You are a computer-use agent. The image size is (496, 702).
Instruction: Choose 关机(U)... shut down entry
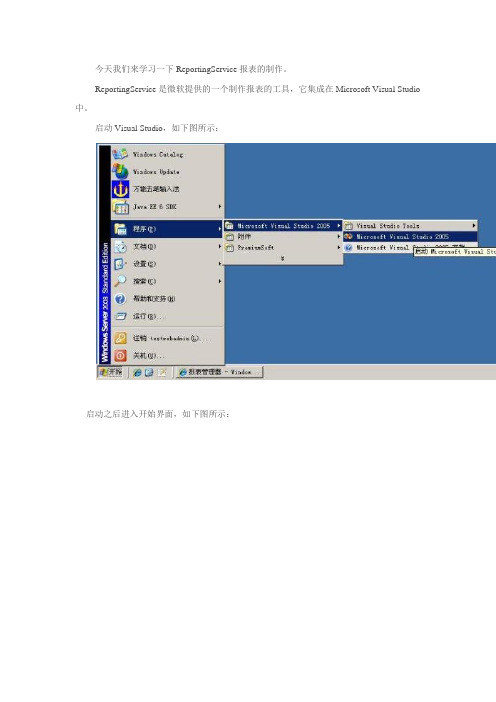click(167, 355)
